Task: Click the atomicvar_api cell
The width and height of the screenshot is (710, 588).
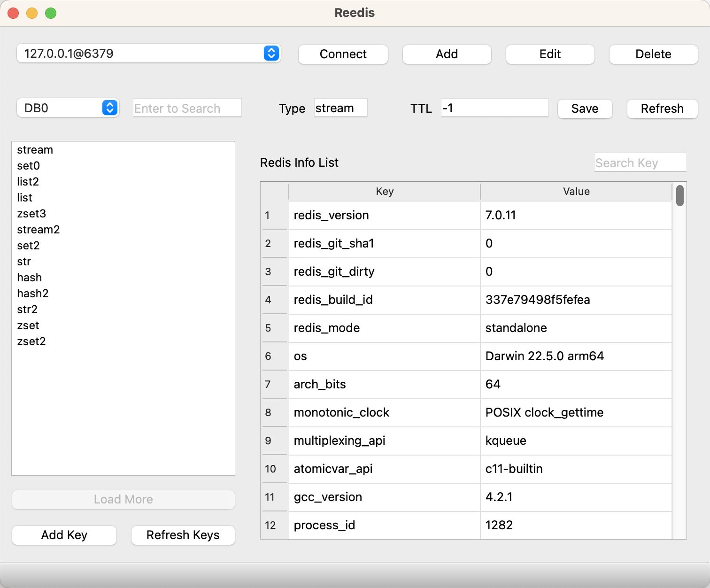Action: [385, 469]
